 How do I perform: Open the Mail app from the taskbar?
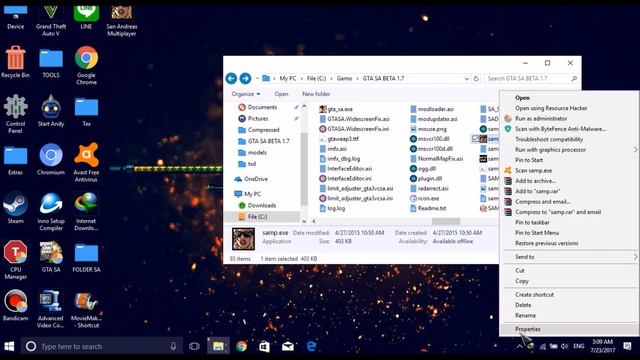[288, 347]
